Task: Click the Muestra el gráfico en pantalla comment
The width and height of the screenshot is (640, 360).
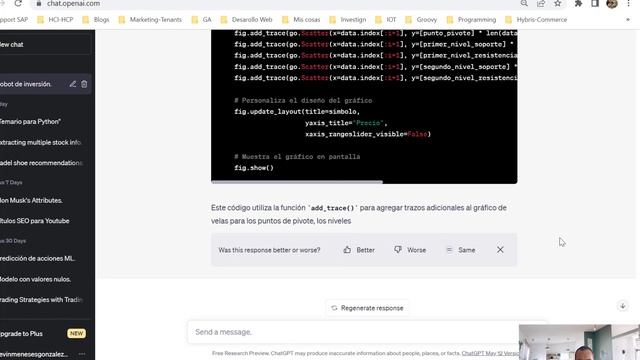Action: [x=297, y=157]
